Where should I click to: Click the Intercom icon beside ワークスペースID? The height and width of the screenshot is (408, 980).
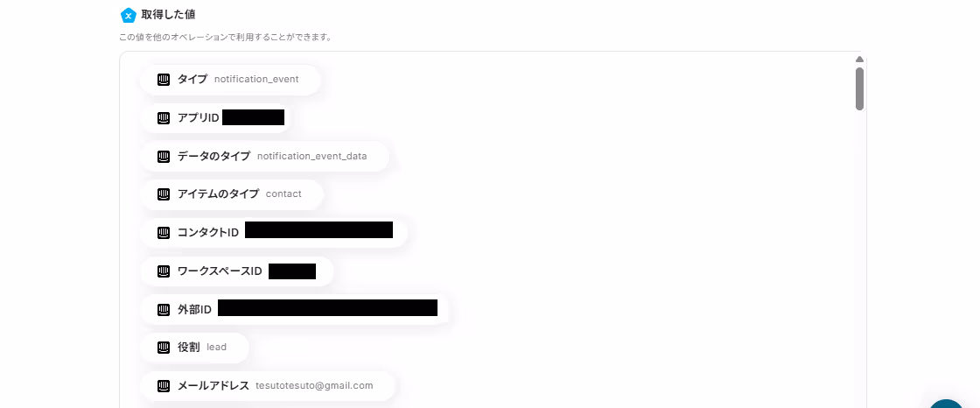[164, 271]
